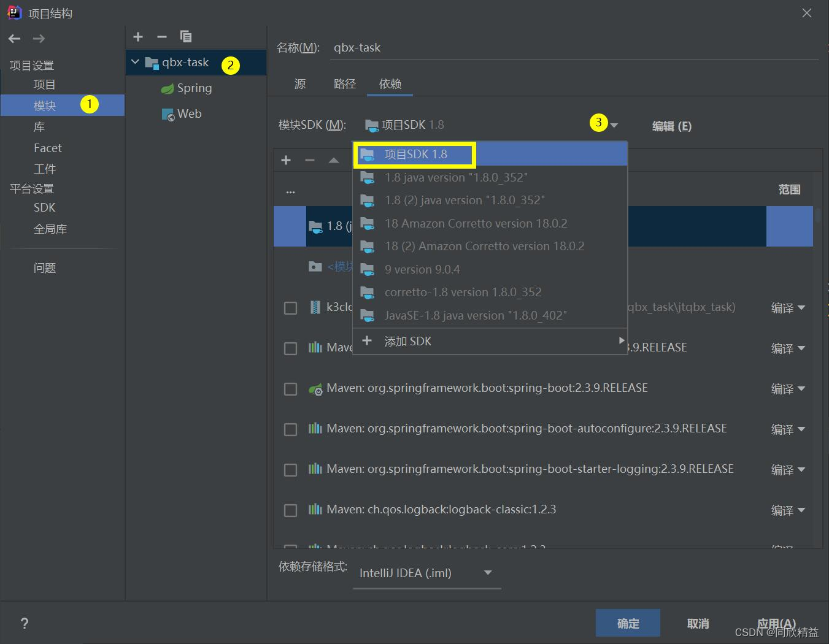Click SDK icon of corretto-1.8 entry
This screenshot has height=644, width=829.
pos(367,293)
